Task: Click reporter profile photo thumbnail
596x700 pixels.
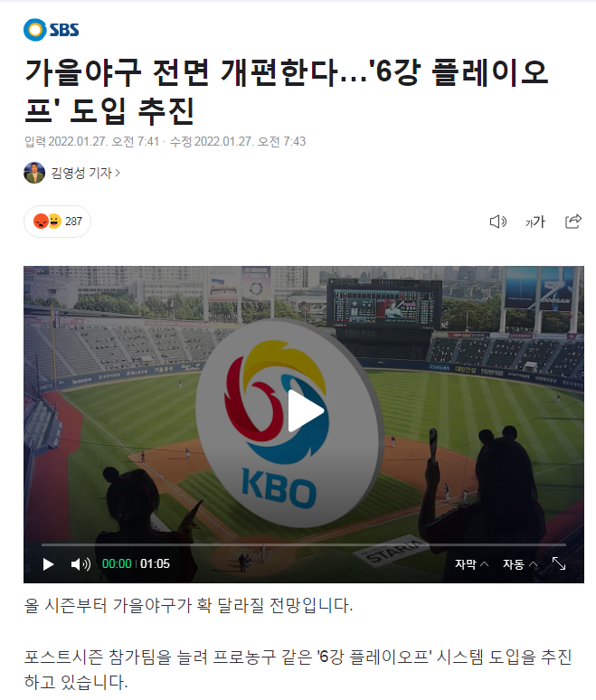Action: 34,173
